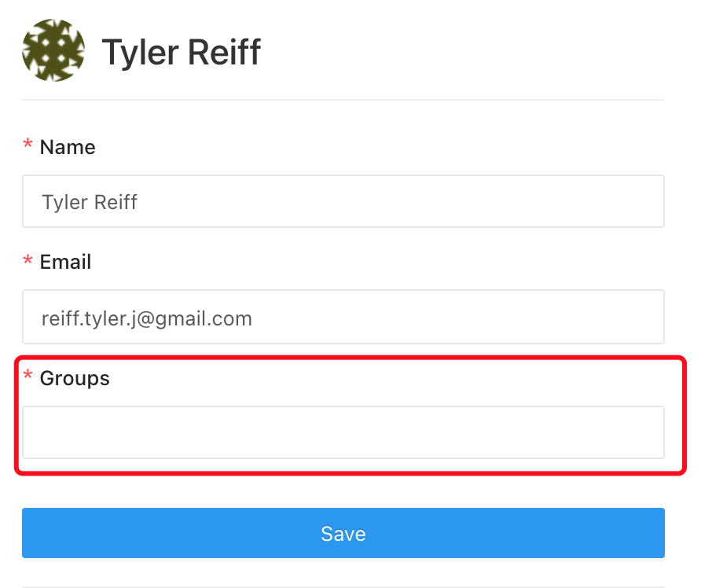This screenshot has width=712, height=588.
Task: Place cursor in the 'Tyler Reiff' name text
Action: coord(90,202)
